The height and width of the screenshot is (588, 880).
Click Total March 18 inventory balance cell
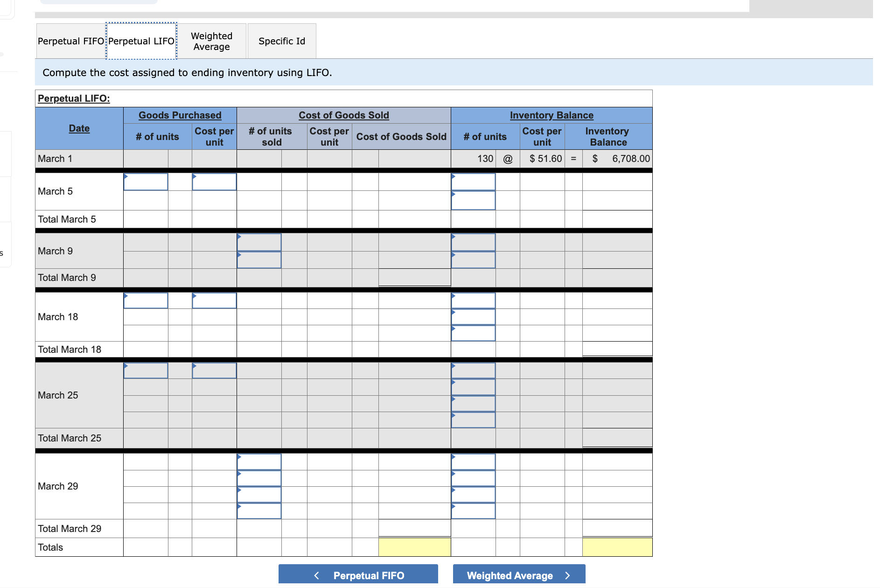(617, 349)
